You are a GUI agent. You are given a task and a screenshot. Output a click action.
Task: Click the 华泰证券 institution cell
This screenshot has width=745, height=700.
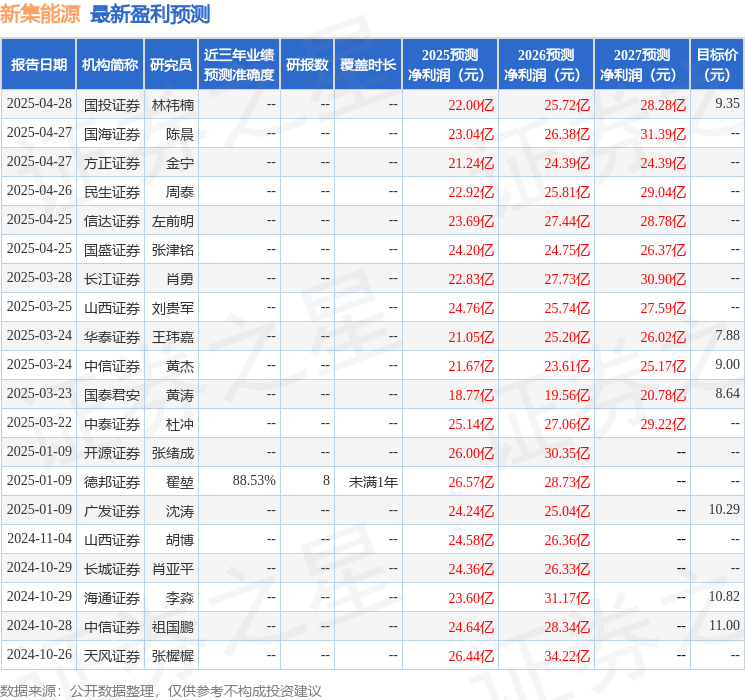(x=112, y=337)
